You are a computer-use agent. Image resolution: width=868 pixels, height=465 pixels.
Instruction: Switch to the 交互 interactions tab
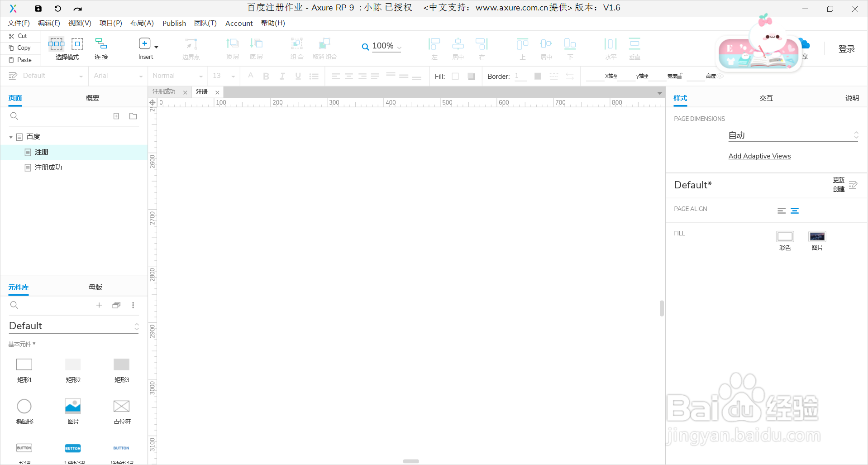(x=766, y=98)
